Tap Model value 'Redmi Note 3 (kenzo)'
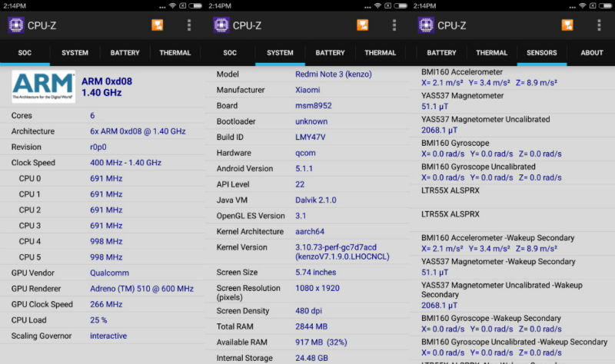Image resolution: width=615 pixels, height=364 pixels. 334,74
